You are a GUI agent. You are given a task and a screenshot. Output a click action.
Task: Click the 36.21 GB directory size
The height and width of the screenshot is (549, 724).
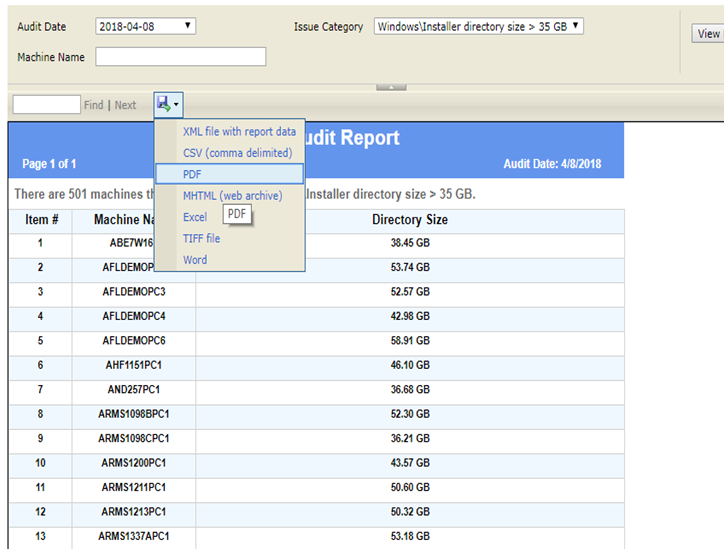point(410,439)
